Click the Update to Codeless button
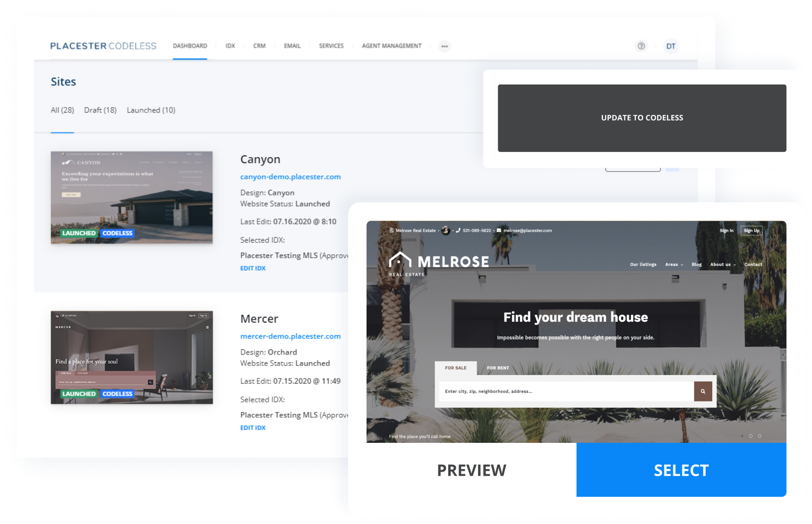 (642, 118)
